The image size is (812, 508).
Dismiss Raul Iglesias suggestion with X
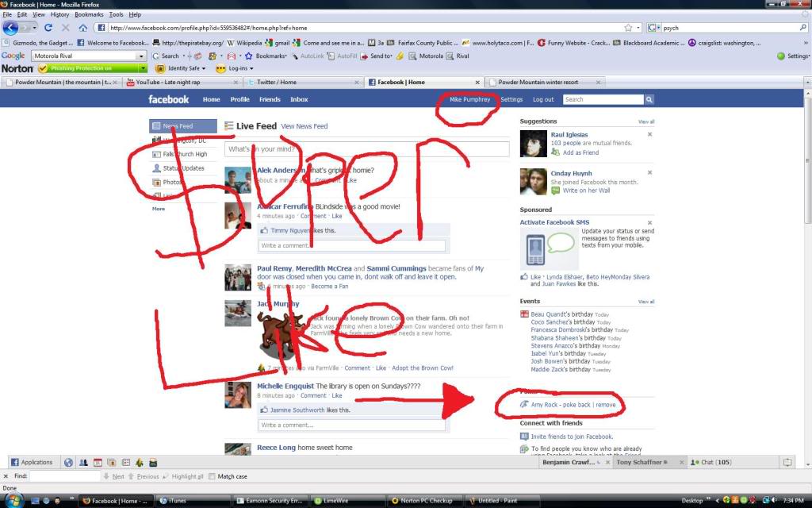click(x=649, y=135)
